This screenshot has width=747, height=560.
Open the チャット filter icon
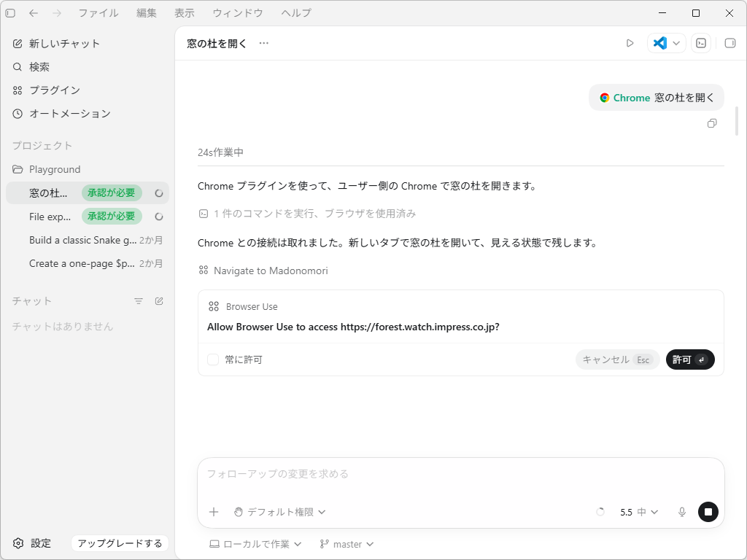(x=138, y=301)
